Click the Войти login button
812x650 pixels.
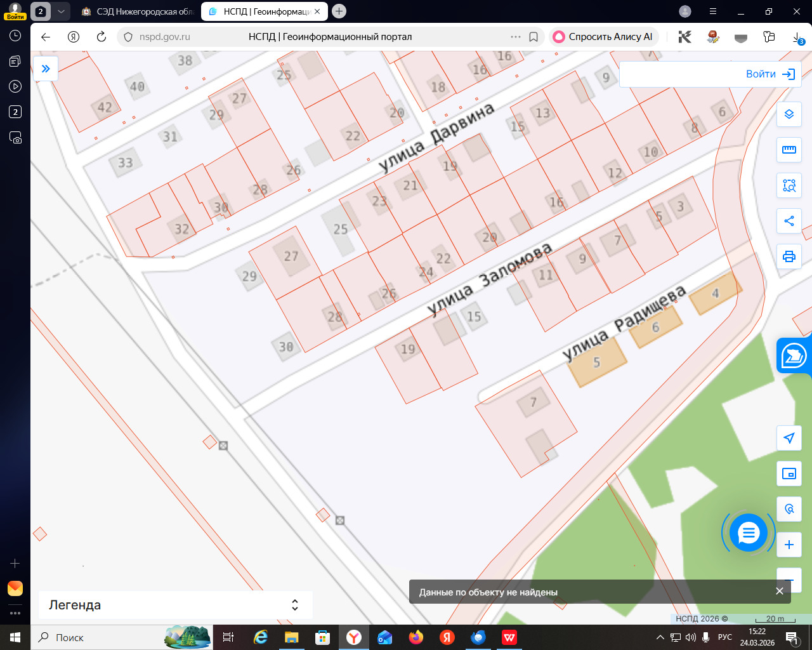tap(770, 74)
